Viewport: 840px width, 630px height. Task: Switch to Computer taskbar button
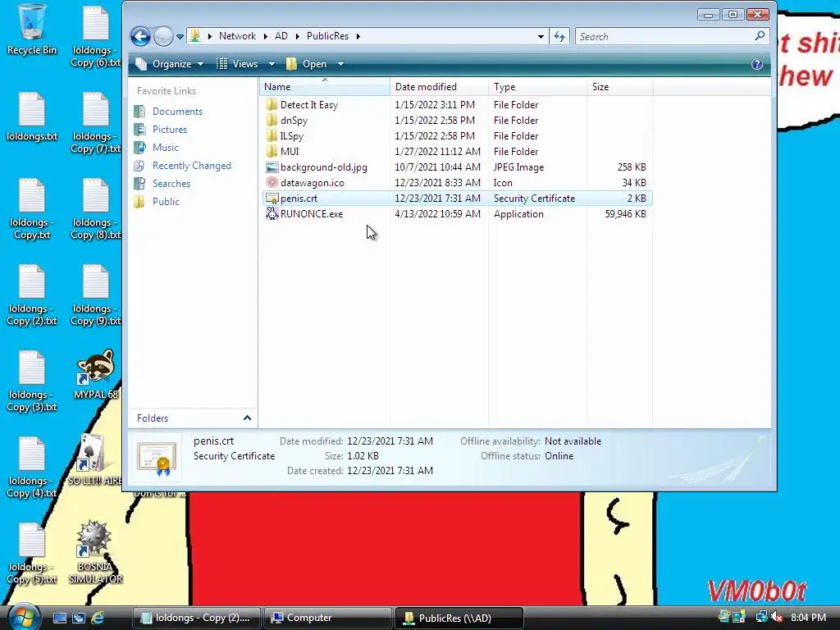328,618
